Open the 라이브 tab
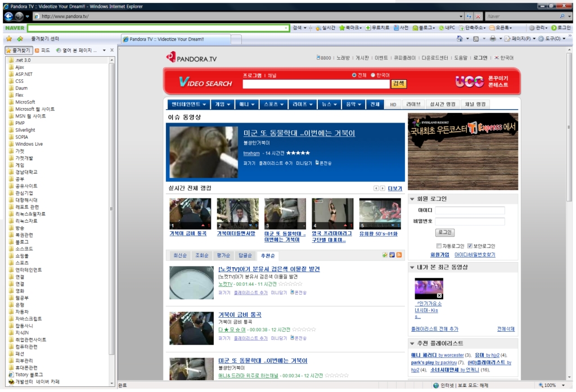 pyautogui.click(x=413, y=105)
